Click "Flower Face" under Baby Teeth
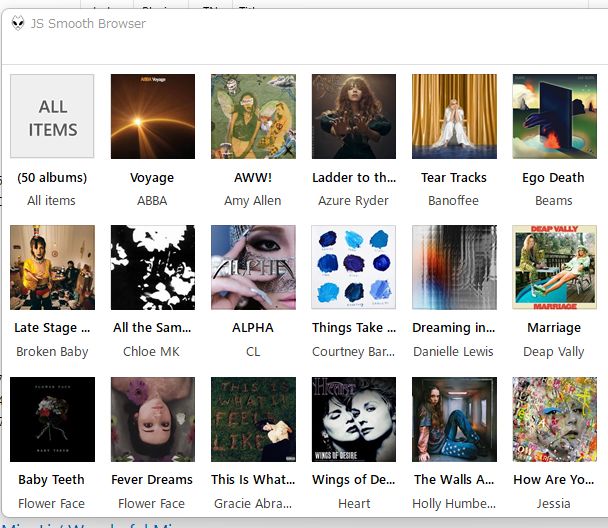 click(51, 504)
